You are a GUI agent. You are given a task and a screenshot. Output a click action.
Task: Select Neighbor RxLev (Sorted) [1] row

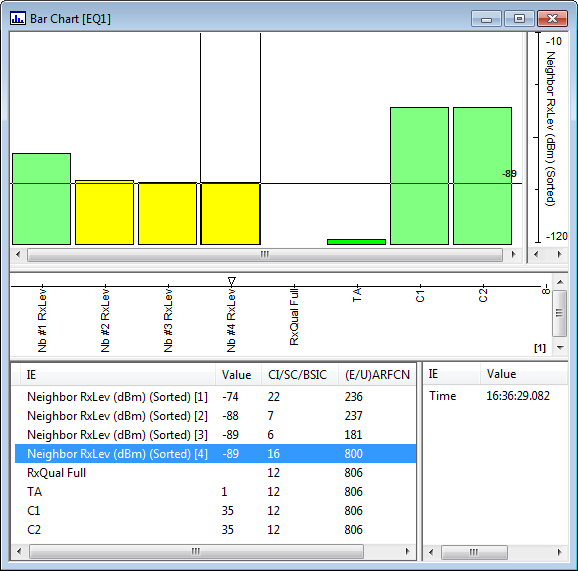click(215, 397)
